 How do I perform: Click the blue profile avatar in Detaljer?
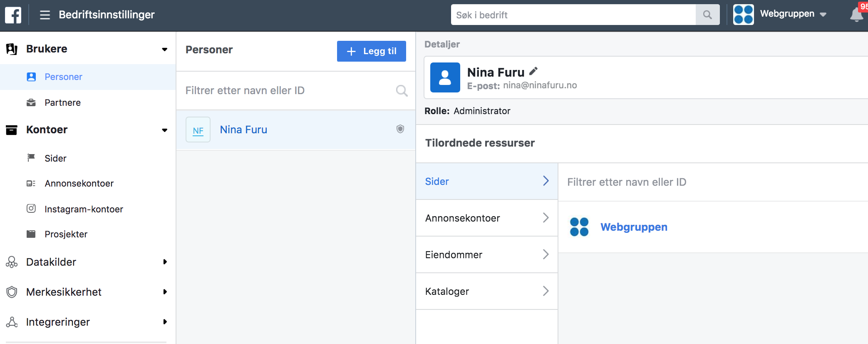click(x=445, y=77)
